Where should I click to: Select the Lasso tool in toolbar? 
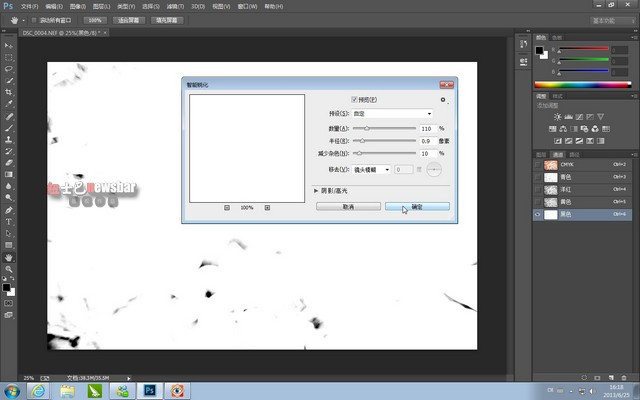9,69
